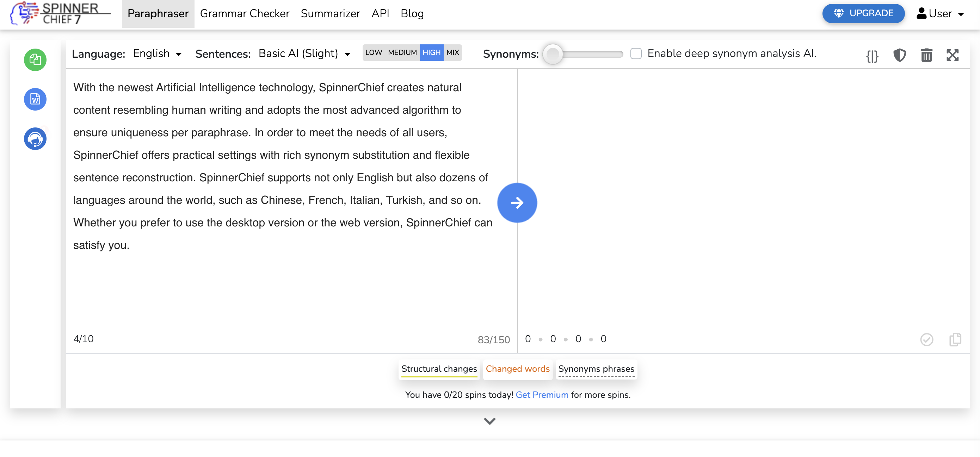Screen dimensions: 980x457
Task: Enable deep synonym analysis AI checkbox
Action: (636, 54)
